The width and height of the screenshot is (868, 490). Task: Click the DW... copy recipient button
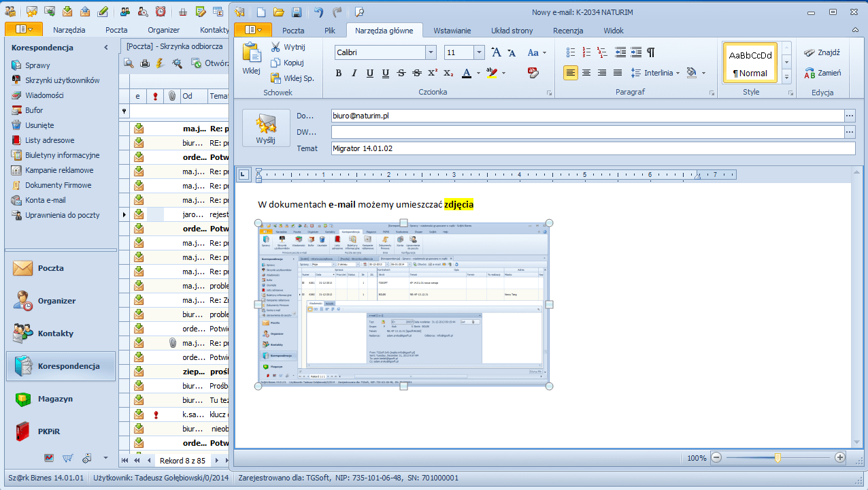306,132
